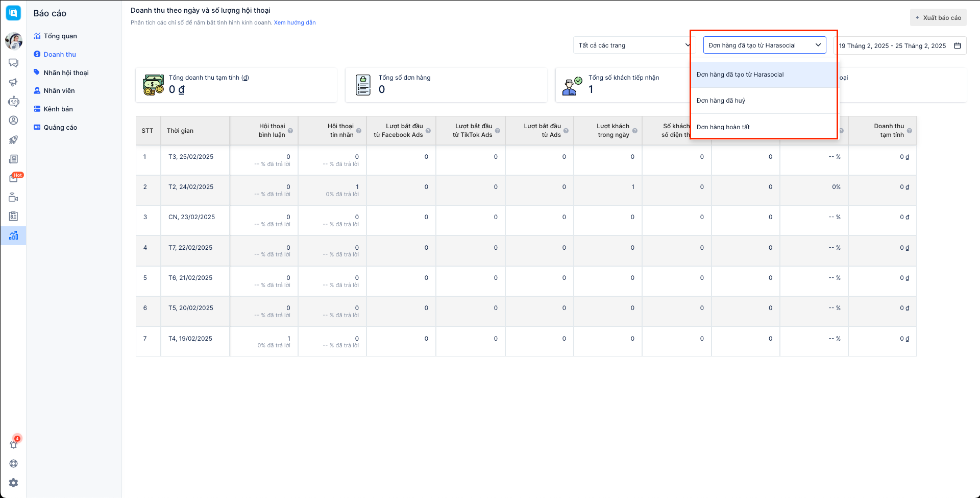Click the megaphone campaign icon in sidebar
The width and height of the screenshot is (980, 498).
click(x=13, y=82)
